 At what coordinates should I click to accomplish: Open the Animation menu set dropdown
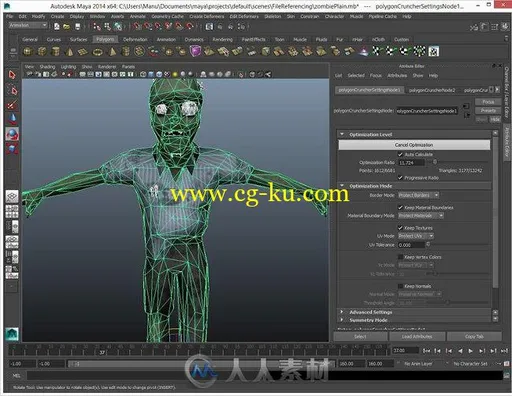pos(28,25)
